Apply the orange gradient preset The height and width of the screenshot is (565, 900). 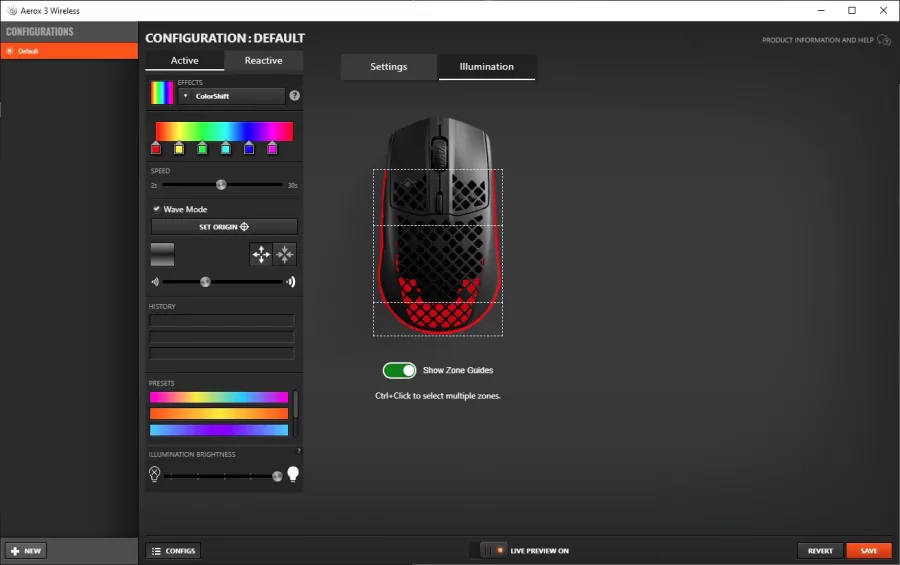point(219,413)
